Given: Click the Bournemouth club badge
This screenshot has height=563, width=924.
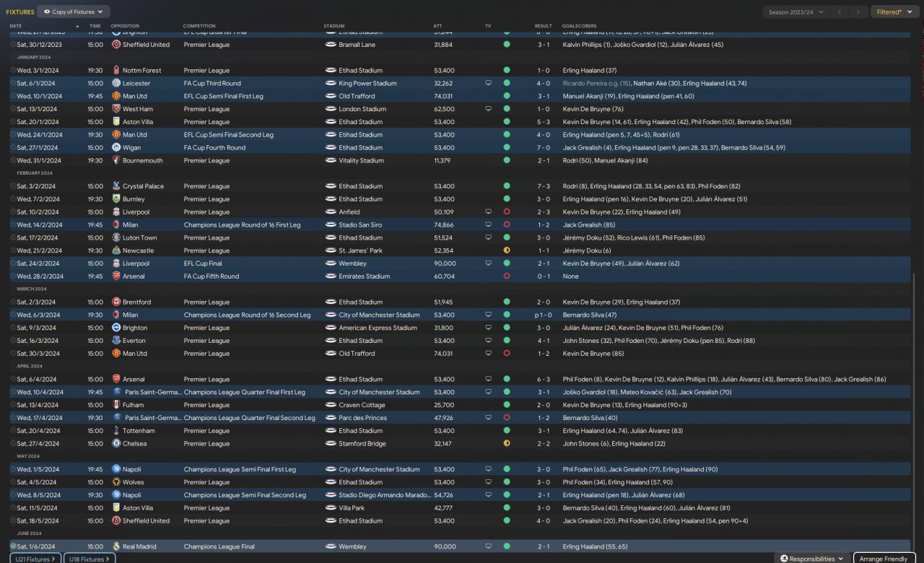Looking at the screenshot, I should tap(116, 161).
